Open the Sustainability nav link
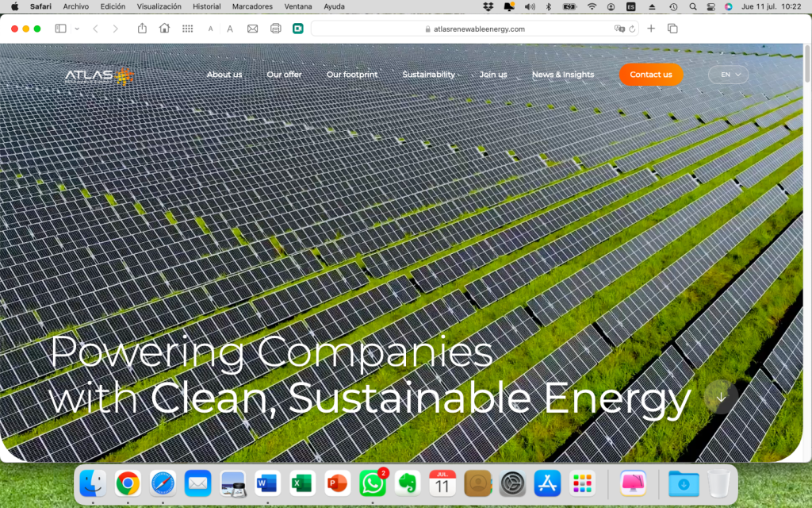Viewport: 812px width, 508px height. pyautogui.click(x=428, y=75)
